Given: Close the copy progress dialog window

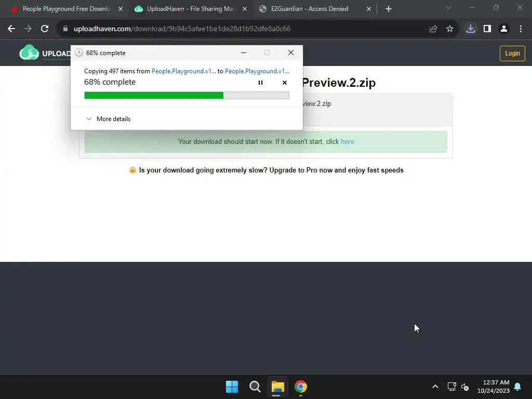Looking at the screenshot, I should (x=291, y=52).
